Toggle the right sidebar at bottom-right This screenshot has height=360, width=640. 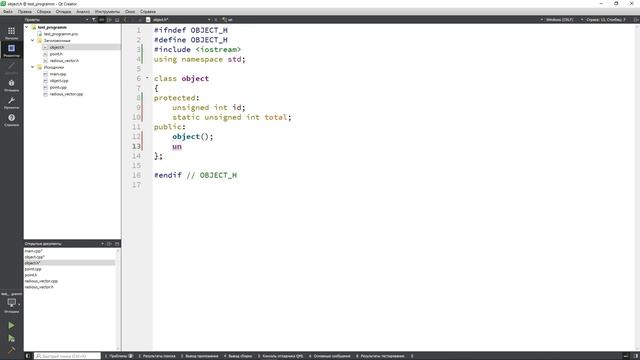point(635,356)
